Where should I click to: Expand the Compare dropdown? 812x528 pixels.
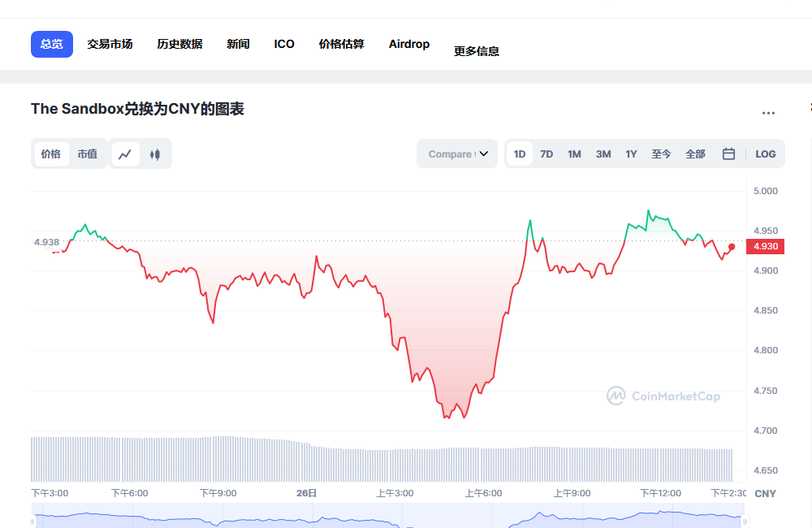pyautogui.click(x=457, y=154)
